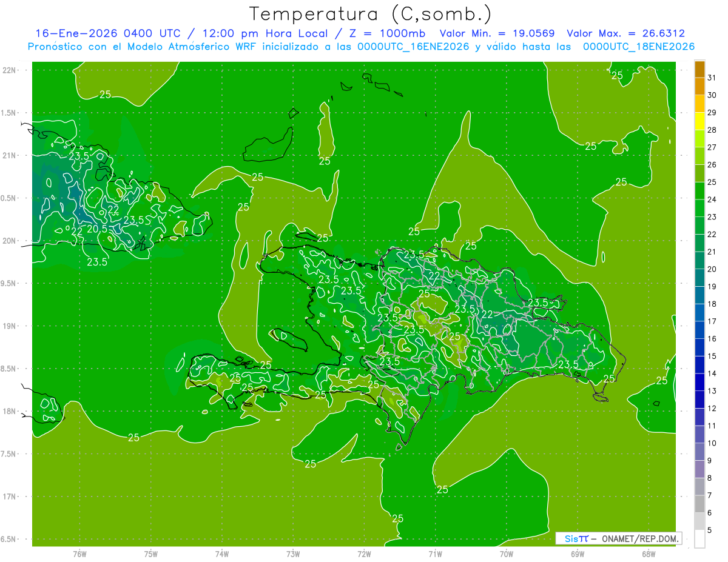Screen dimensions: 728x562
Task: Click the "19" legend scale label
Action: tap(712, 287)
